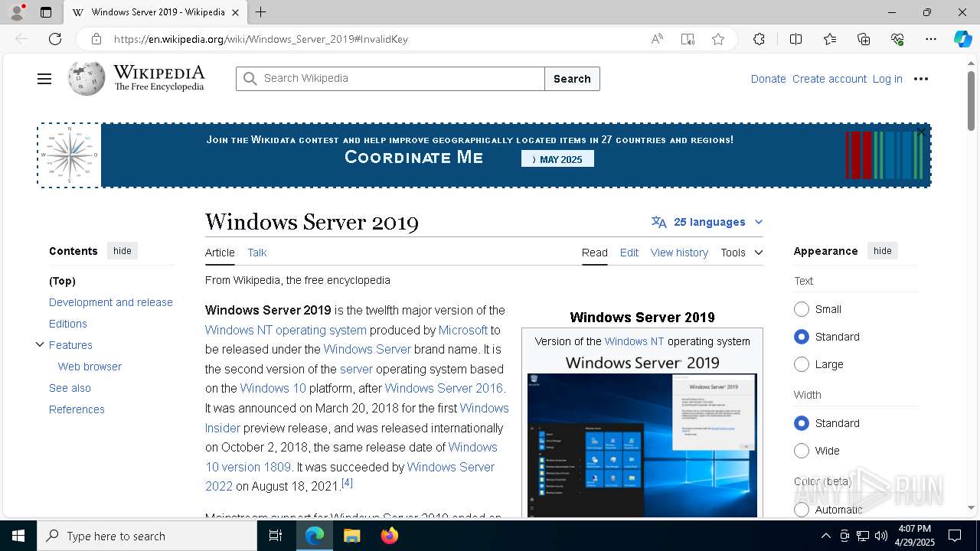Open the Edge profile icon
Viewport: 980px width, 551px height.
click(x=17, y=12)
